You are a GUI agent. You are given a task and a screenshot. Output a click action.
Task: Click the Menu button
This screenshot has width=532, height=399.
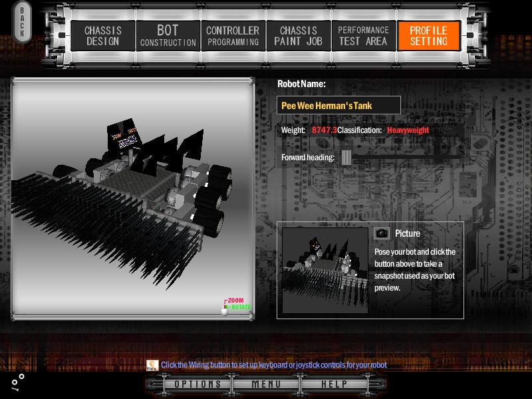(266, 384)
